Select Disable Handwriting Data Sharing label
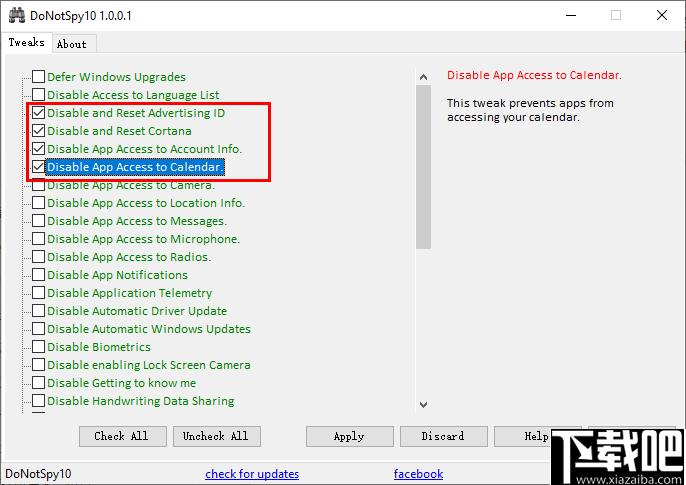This screenshot has width=686, height=485. (x=140, y=401)
